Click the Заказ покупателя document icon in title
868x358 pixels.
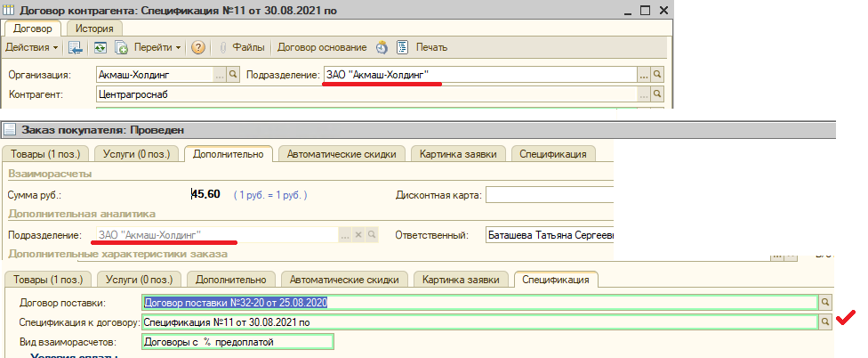point(10,130)
